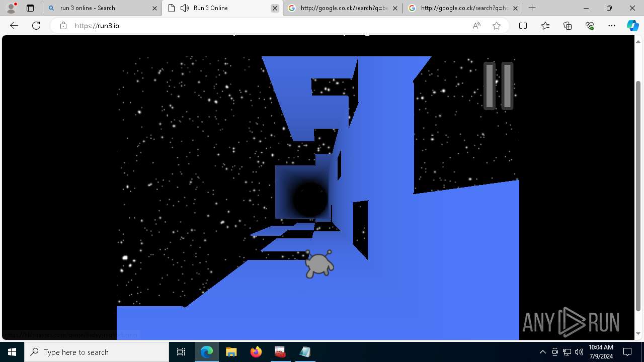Close the Run 3 Online tab
The height and width of the screenshot is (362, 644).
click(275, 8)
